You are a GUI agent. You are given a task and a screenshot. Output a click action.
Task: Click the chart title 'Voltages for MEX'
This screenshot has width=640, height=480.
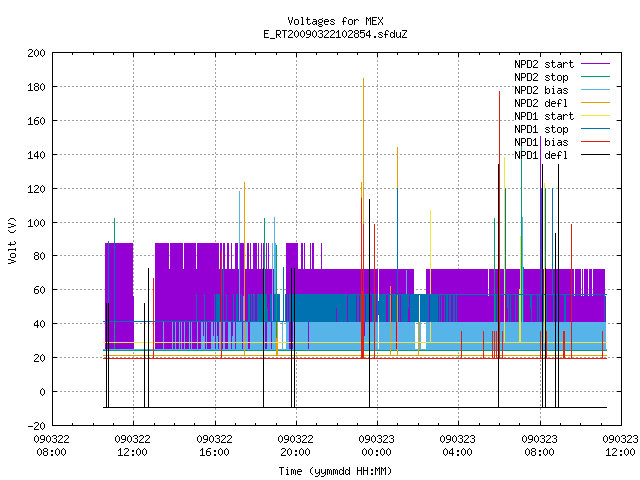point(335,21)
